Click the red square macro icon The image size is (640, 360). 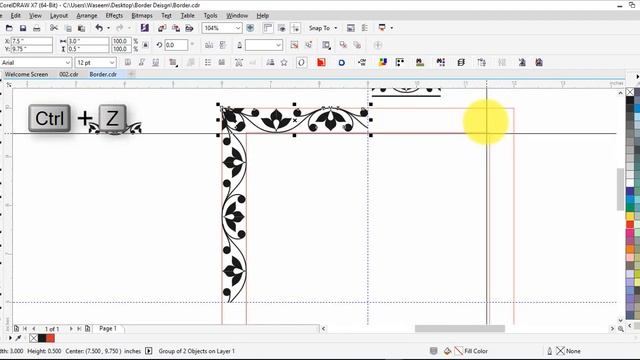(321, 62)
